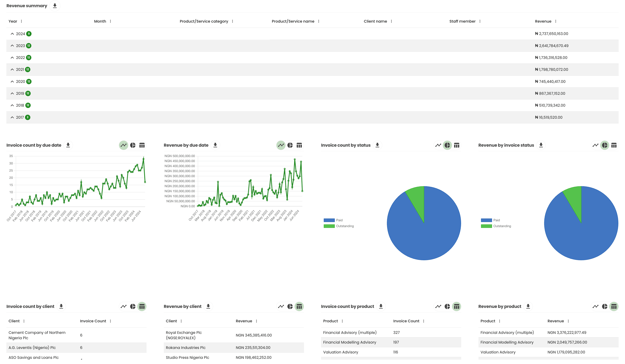Download Revenue by product data
The height and width of the screenshot is (364, 625).
(x=528, y=306)
